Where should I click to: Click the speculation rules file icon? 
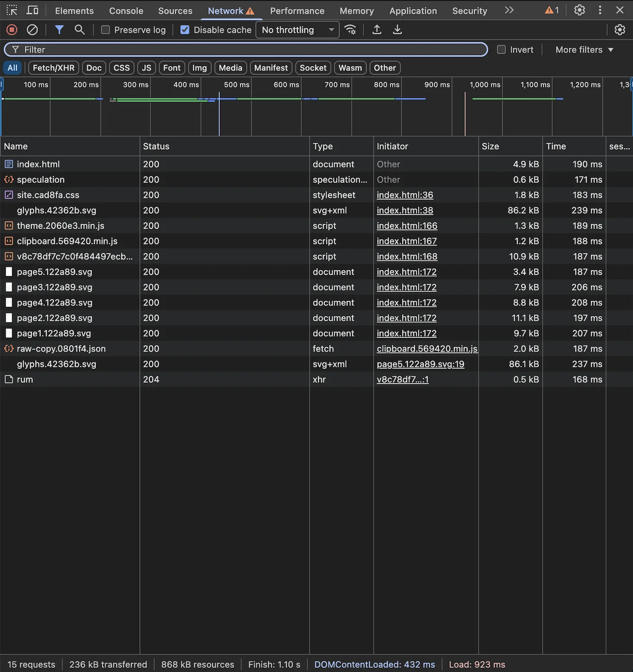pos(9,180)
